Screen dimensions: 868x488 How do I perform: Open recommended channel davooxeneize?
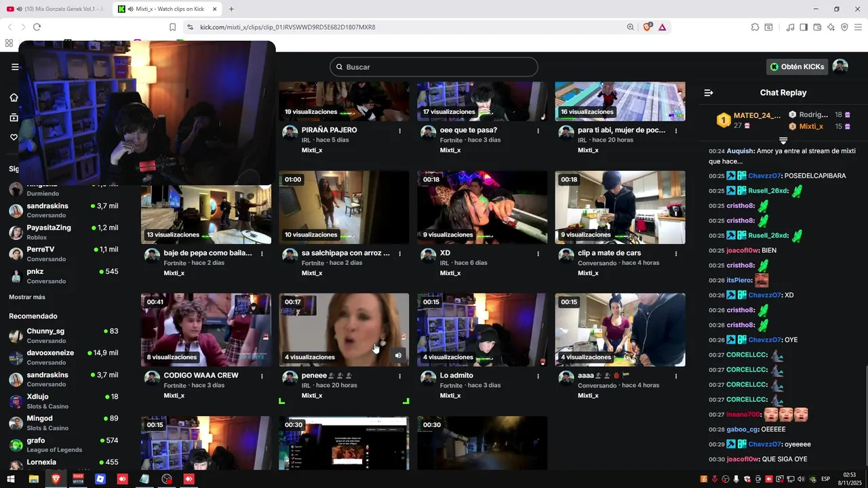[x=63, y=357]
